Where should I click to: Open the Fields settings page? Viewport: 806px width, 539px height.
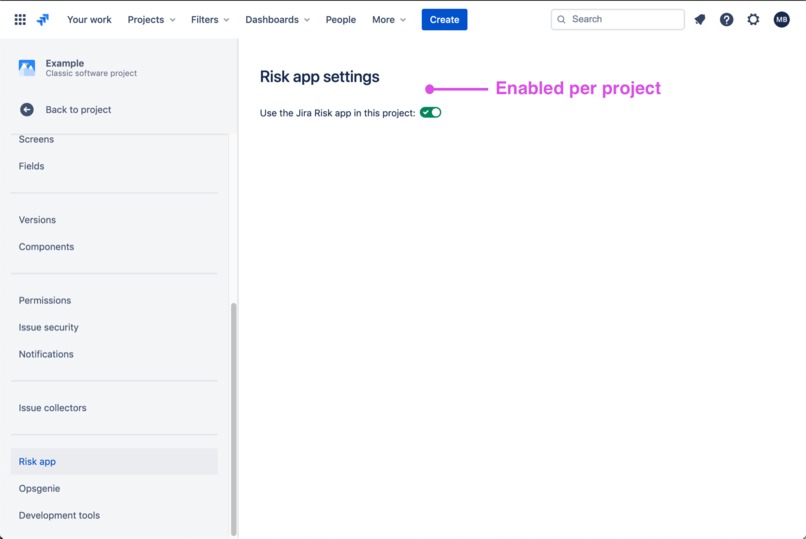(31, 166)
